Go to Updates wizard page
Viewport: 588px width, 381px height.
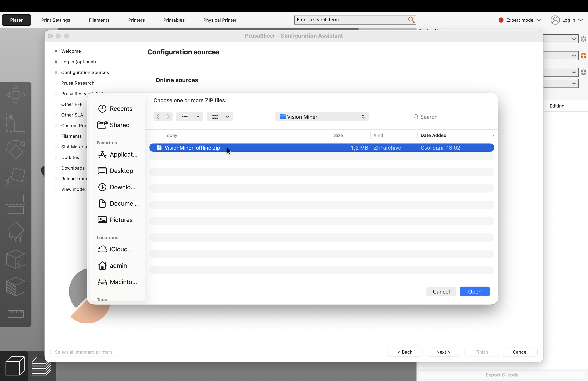(x=70, y=157)
